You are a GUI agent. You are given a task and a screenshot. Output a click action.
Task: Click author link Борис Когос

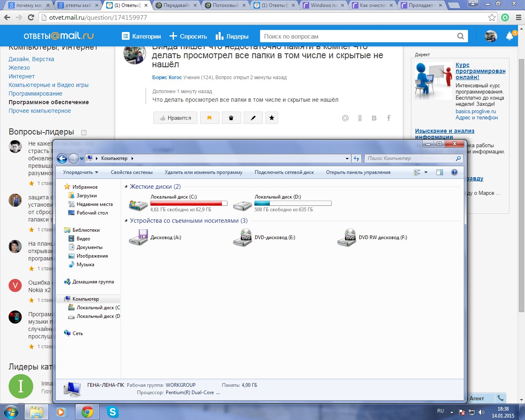click(x=167, y=77)
